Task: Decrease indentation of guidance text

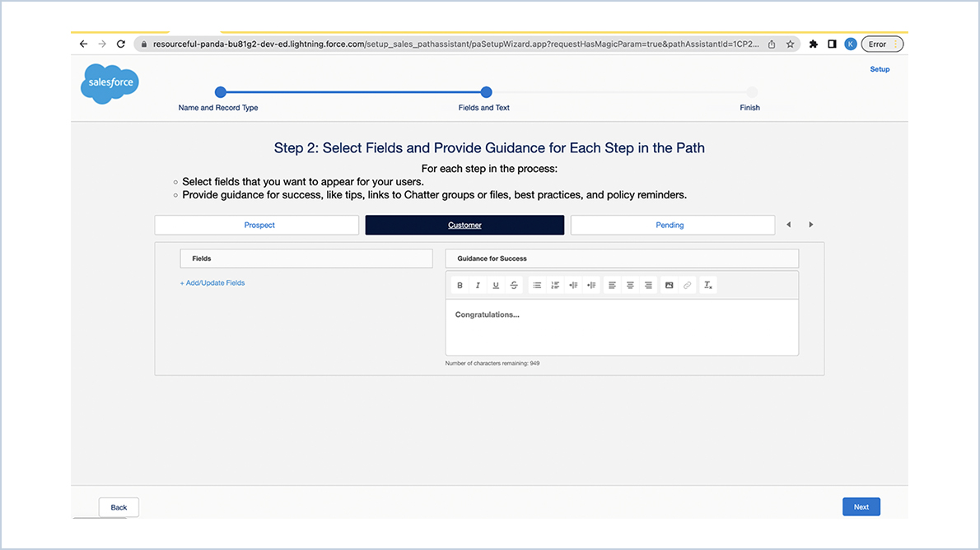Action: (573, 285)
